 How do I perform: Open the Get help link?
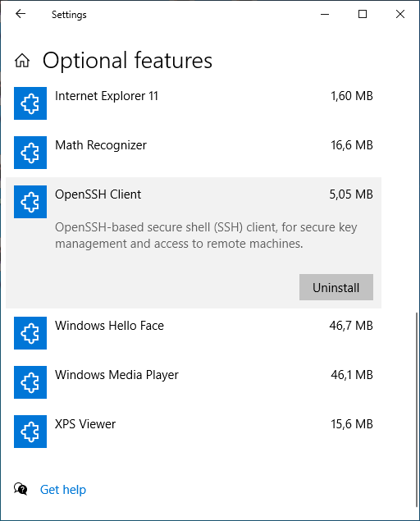pyautogui.click(x=63, y=490)
